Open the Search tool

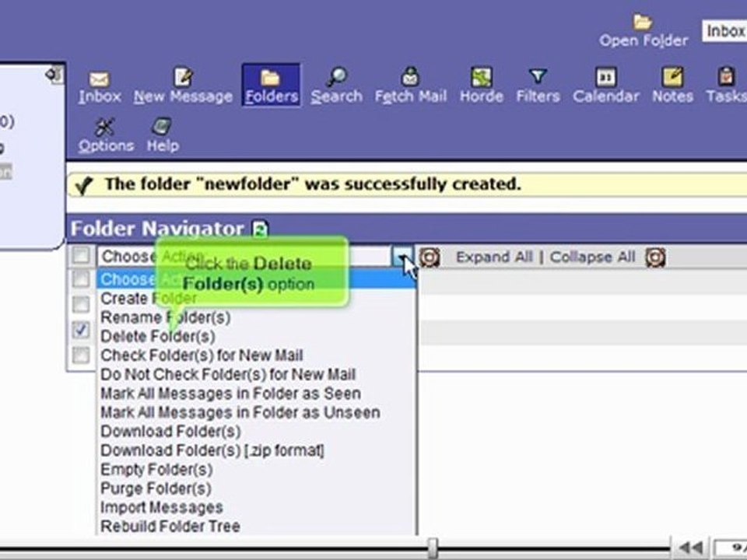337,87
